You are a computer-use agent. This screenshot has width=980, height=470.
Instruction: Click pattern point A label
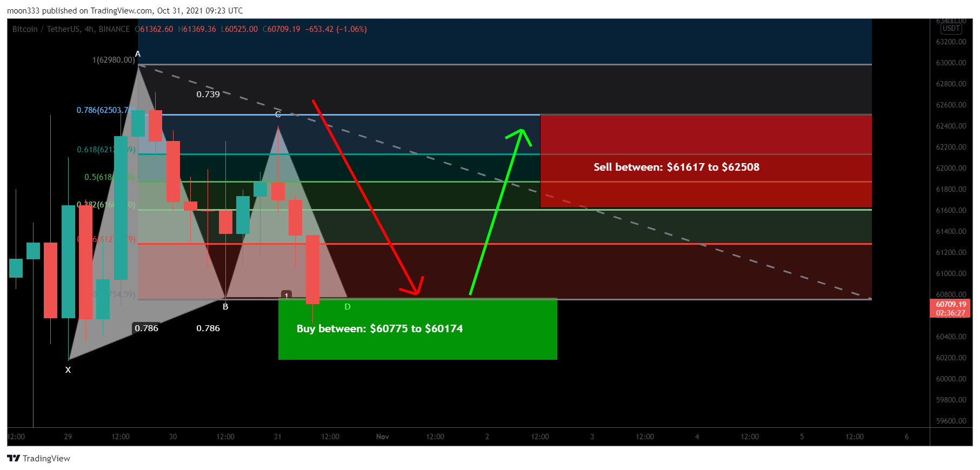click(x=138, y=54)
